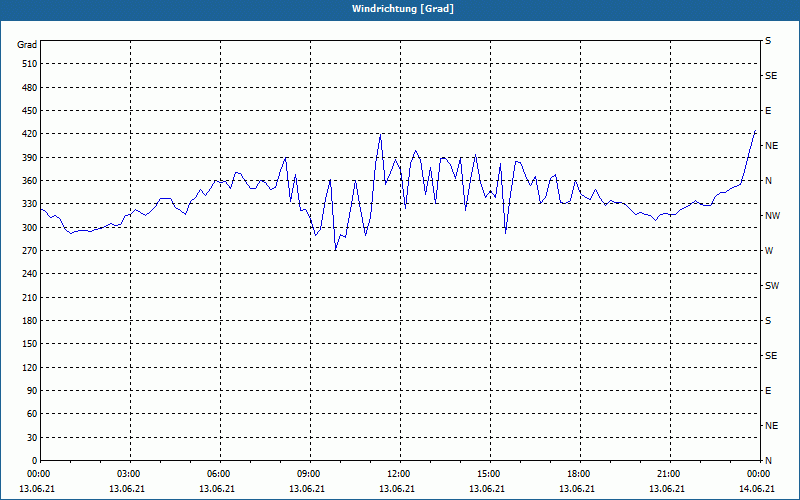Select the W compass direction label
The width and height of the screenshot is (800, 500).
(x=769, y=251)
